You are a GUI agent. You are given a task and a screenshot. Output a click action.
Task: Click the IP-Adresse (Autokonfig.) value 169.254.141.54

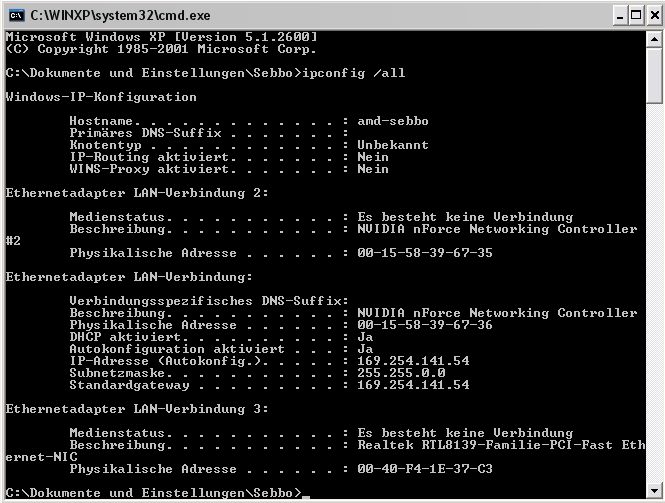(413, 361)
